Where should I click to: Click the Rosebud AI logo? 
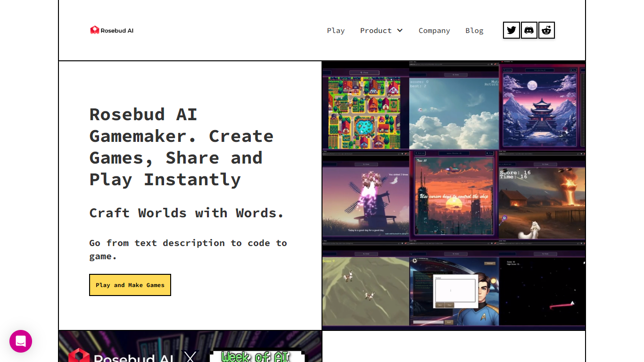(x=112, y=30)
